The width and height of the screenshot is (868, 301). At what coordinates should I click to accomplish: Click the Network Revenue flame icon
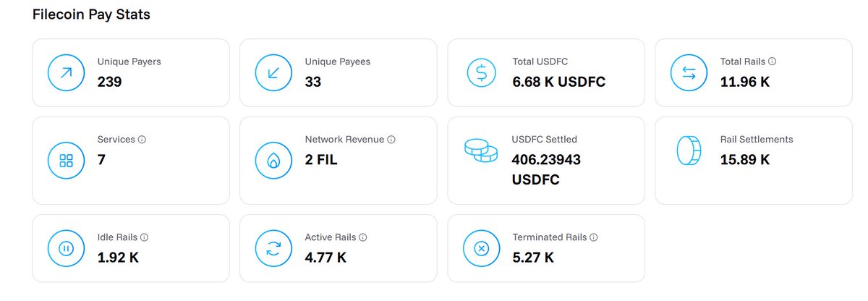pos(273,161)
